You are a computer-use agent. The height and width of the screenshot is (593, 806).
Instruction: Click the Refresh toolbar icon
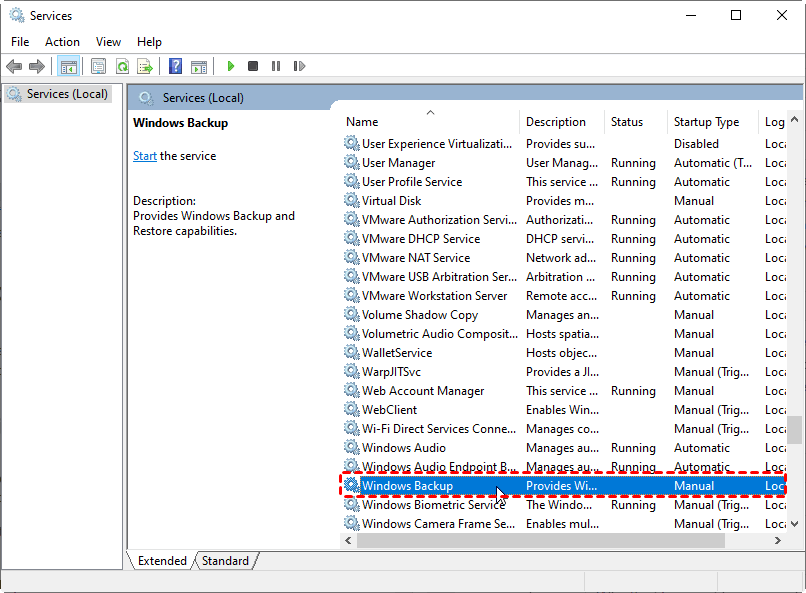(x=122, y=67)
